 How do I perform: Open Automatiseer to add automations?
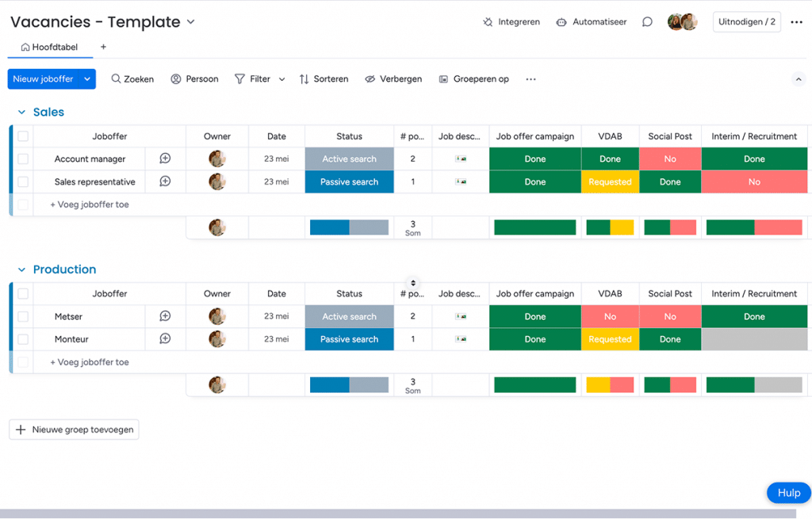pos(591,21)
